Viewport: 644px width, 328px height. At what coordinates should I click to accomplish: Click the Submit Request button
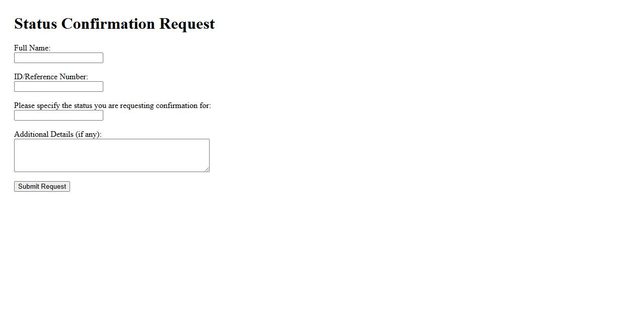[42, 187]
